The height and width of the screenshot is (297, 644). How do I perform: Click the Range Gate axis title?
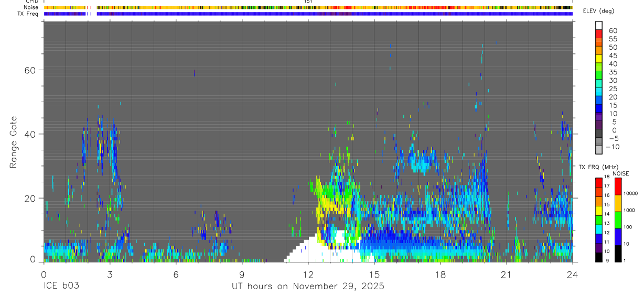14,142
